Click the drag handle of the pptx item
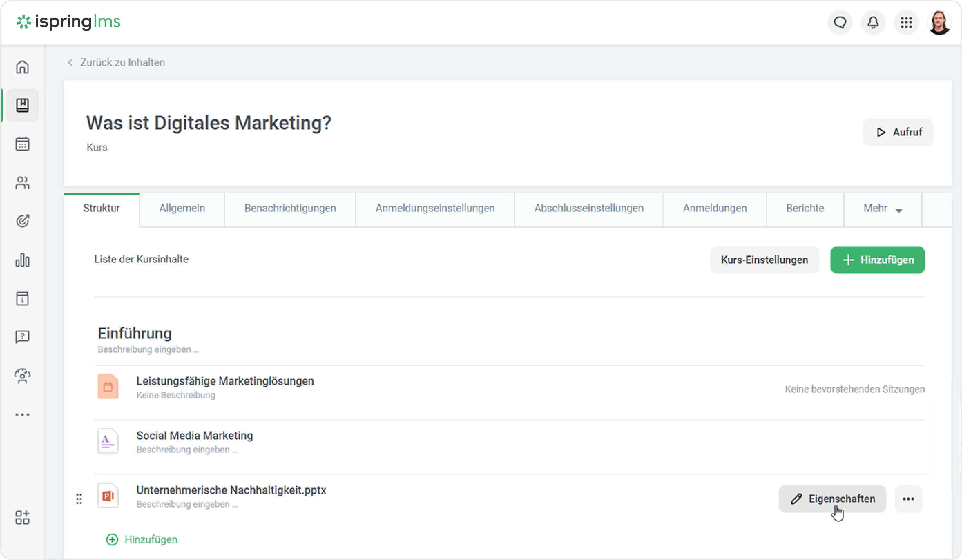Viewport: 962px width, 560px height. point(79,499)
